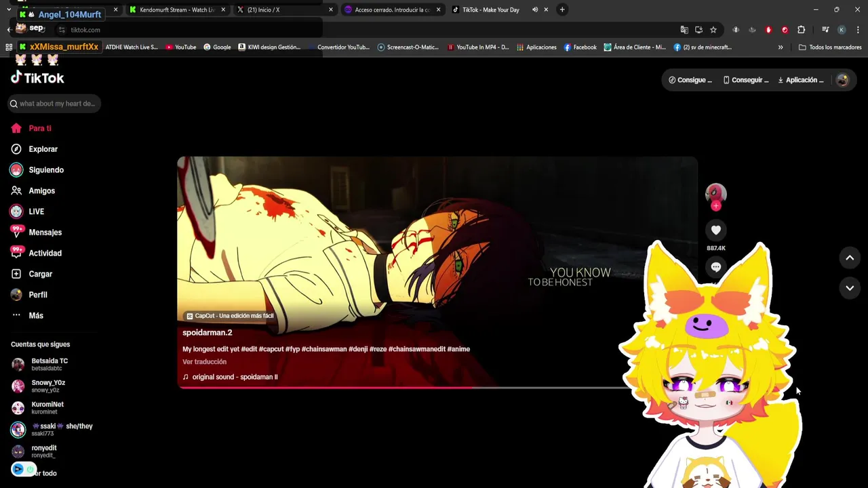868x488 pixels.
Task: Open a new browser tab
Action: tap(562, 9)
